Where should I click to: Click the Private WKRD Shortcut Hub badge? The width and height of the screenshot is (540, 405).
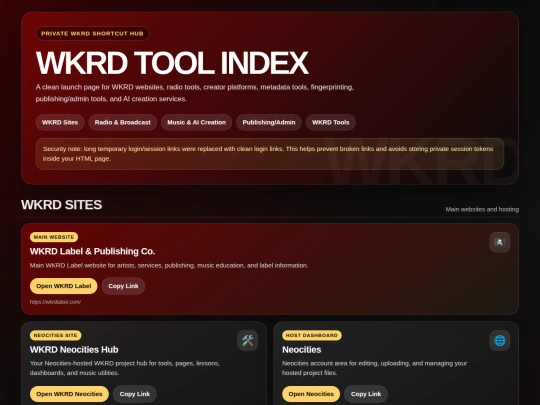[x=92, y=33]
